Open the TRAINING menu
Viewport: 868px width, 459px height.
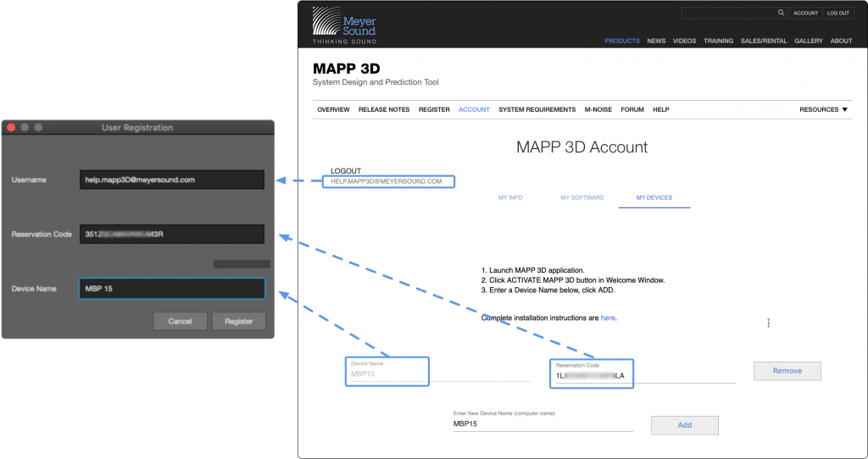719,41
